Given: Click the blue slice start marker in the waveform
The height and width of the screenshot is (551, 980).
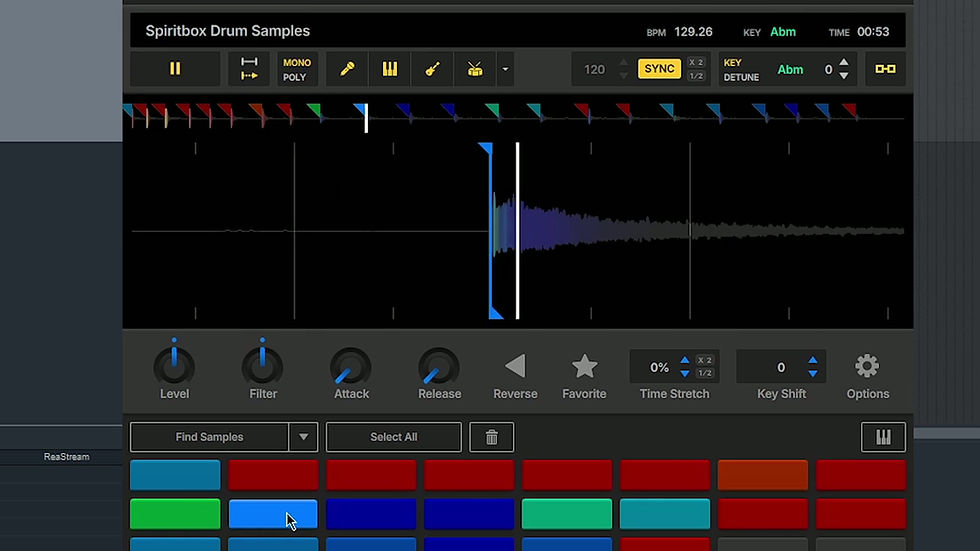Looking at the screenshot, I should pyautogui.click(x=486, y=148).
